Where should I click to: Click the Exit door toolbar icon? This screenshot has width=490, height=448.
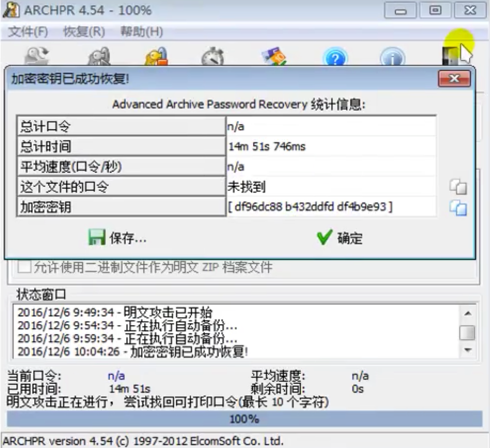click(450, 56)
